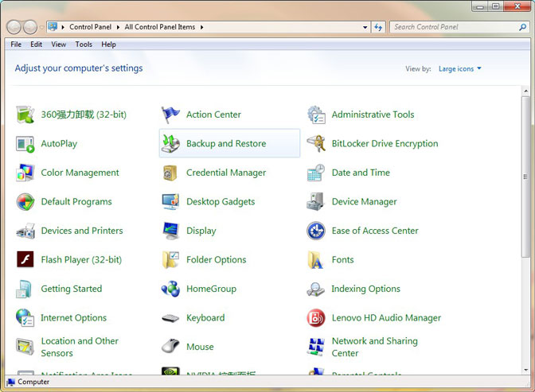Open the Keyboard icon
The height and width of the screenshot is (392, 535).
pyautogui.click(x=170, y=318)
